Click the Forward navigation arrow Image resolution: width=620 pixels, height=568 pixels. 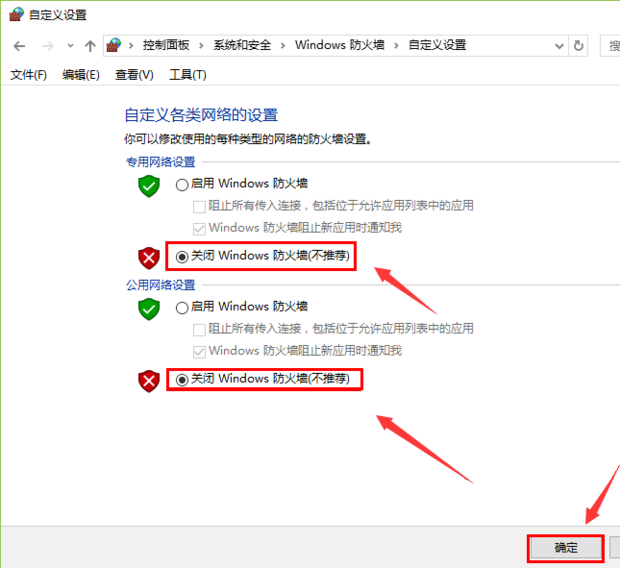click(47, 46)
